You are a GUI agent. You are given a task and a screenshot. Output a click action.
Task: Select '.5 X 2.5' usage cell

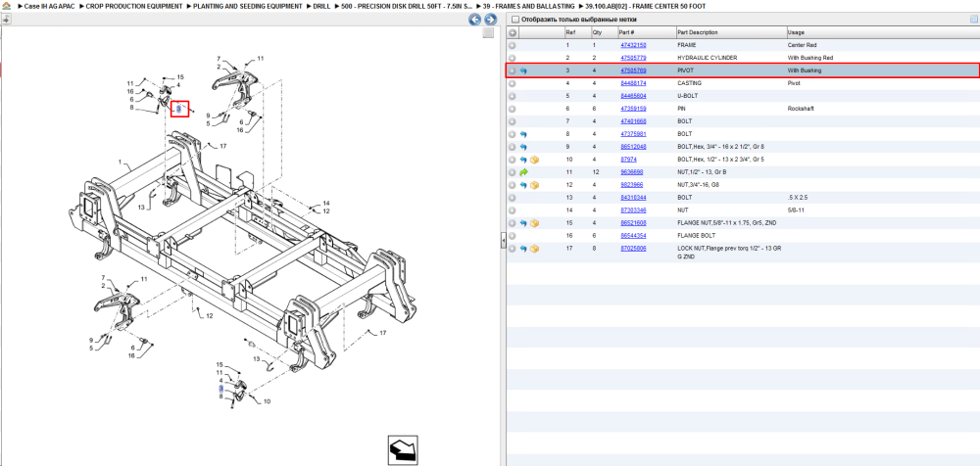797,198
